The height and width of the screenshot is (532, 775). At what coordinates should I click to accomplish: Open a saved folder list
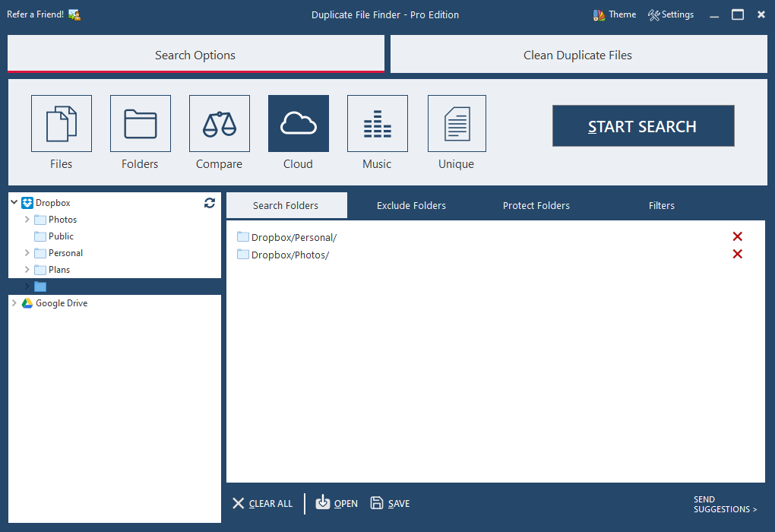pos(337,503)
